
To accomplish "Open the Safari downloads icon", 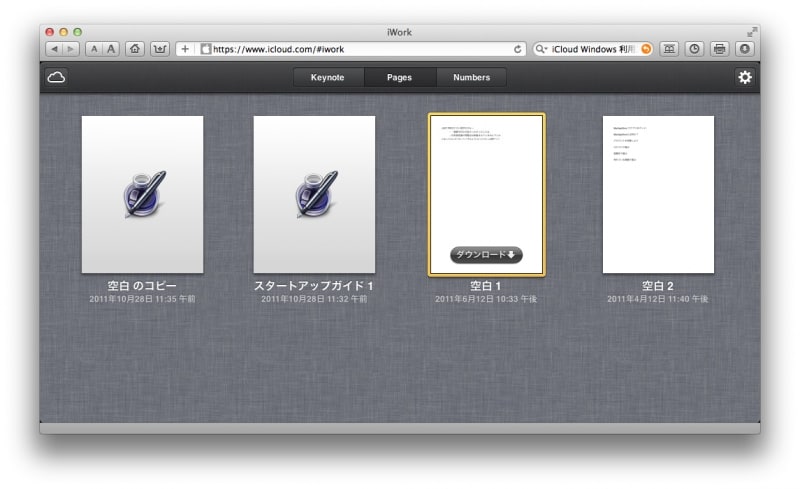I will [x=745, y=49].
